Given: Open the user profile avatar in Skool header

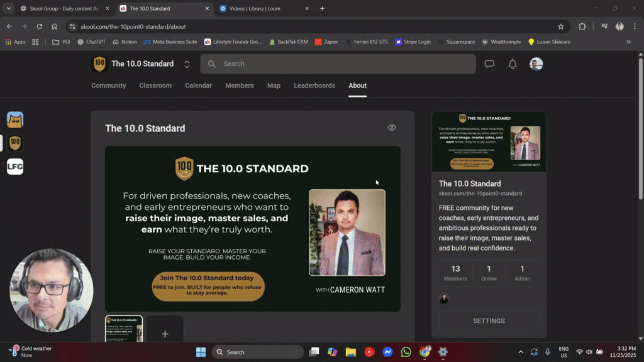Looking at the screenshot, I should pos(536,64).
